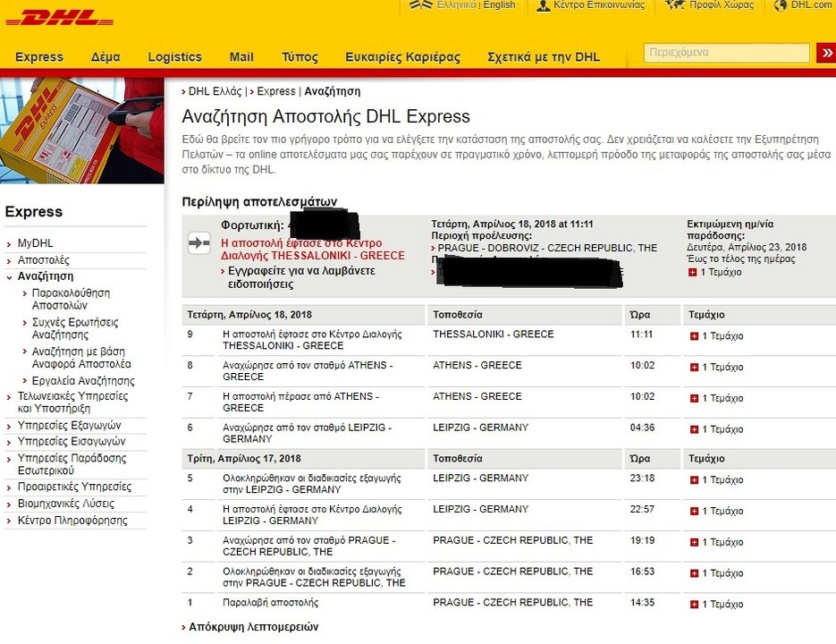Click the Express sidebar heading
Screen dimensions: 836x644
(x=34, y=212)
